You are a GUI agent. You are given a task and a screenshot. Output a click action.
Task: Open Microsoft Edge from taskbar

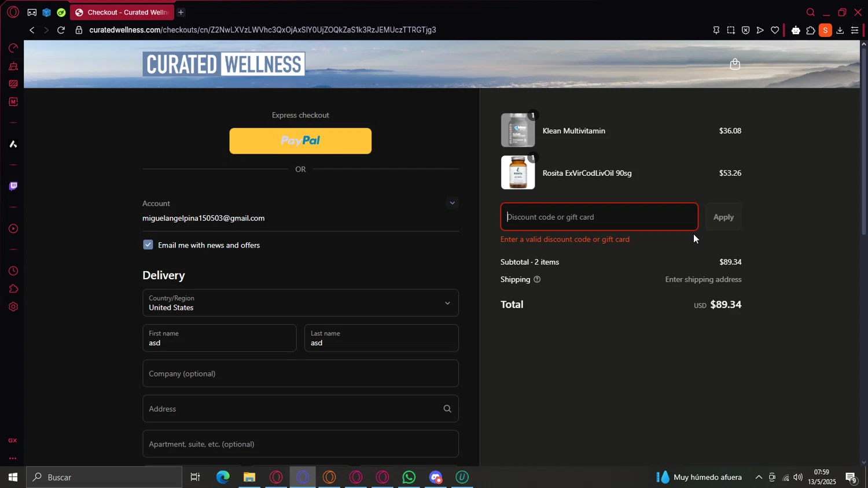[x=223, y=477]
